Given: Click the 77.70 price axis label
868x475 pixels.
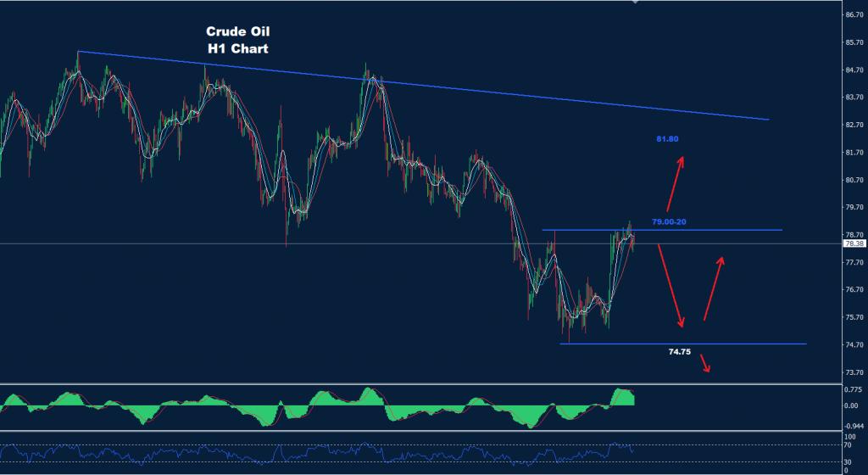Looking at the screenshot, I should pos(854,262).
